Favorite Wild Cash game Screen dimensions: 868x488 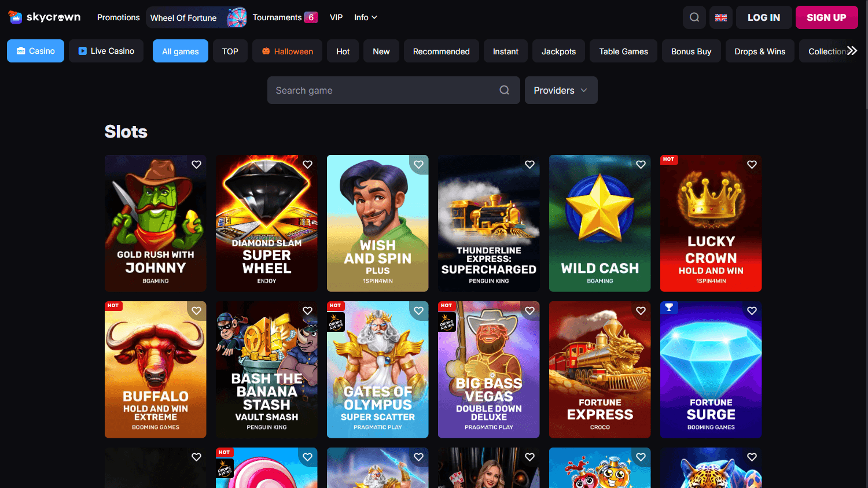[x=641, y=165]
